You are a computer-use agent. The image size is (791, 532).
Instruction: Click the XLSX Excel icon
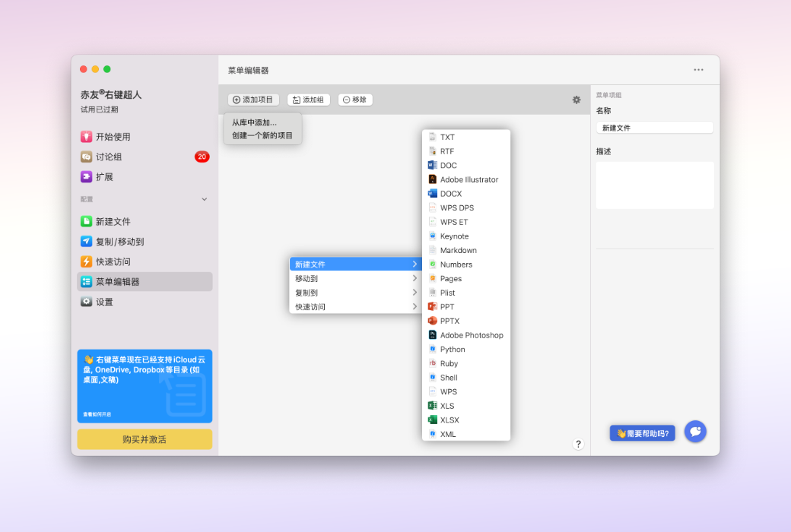pyautogui.click(x=432, y=420)
